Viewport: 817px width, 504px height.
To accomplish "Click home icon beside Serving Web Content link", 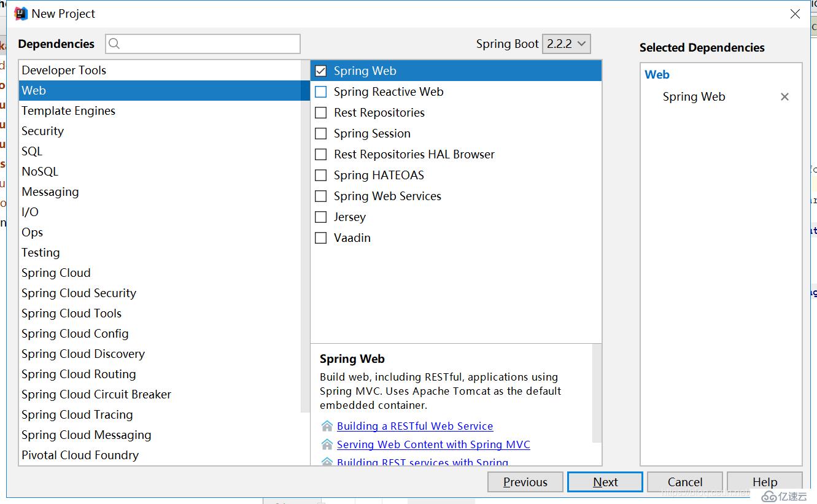I will coord(327,444).
